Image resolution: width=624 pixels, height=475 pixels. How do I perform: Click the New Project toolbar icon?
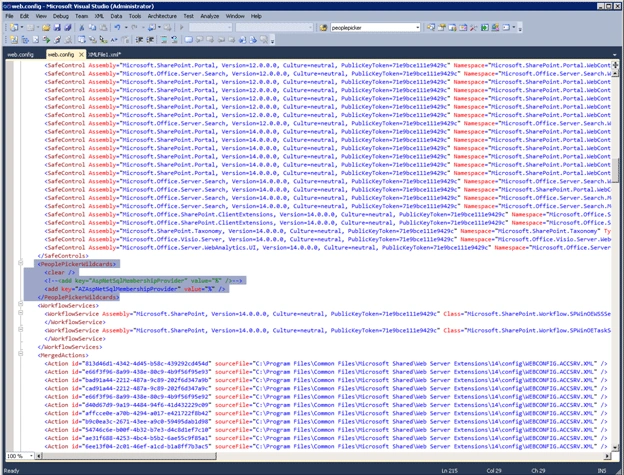[x=14, y=27]
